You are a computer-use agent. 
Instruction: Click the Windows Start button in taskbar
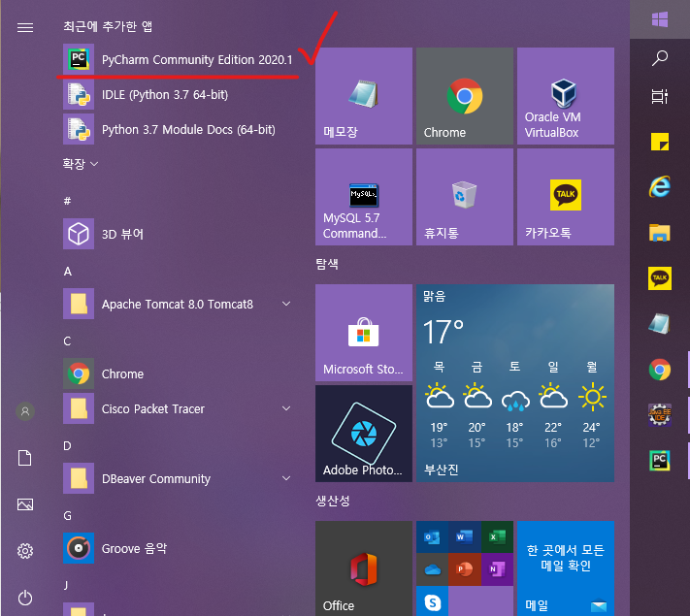coord(660,19)
